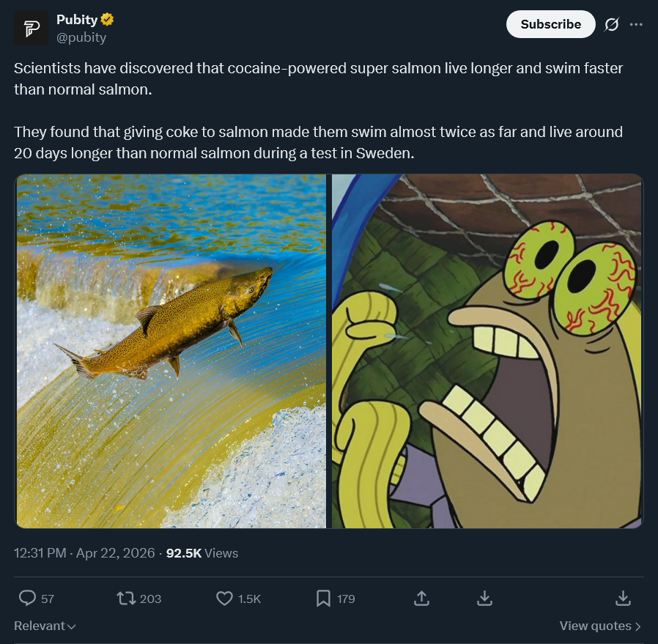Image resolution: width=658 pixels, height=644 pixels.
Task: Open the jumping salmon photo
Action: (171, 351)
